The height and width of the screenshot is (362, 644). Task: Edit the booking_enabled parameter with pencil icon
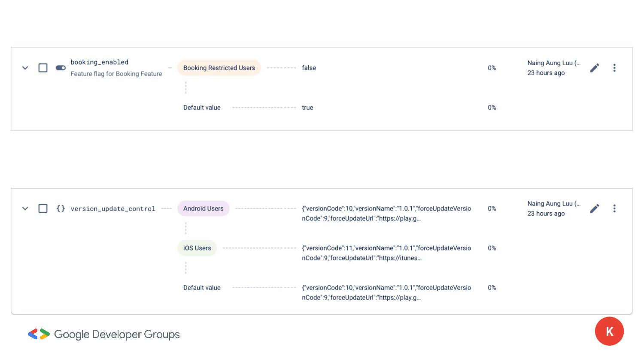pyautogui.click(x=595, y=68)
